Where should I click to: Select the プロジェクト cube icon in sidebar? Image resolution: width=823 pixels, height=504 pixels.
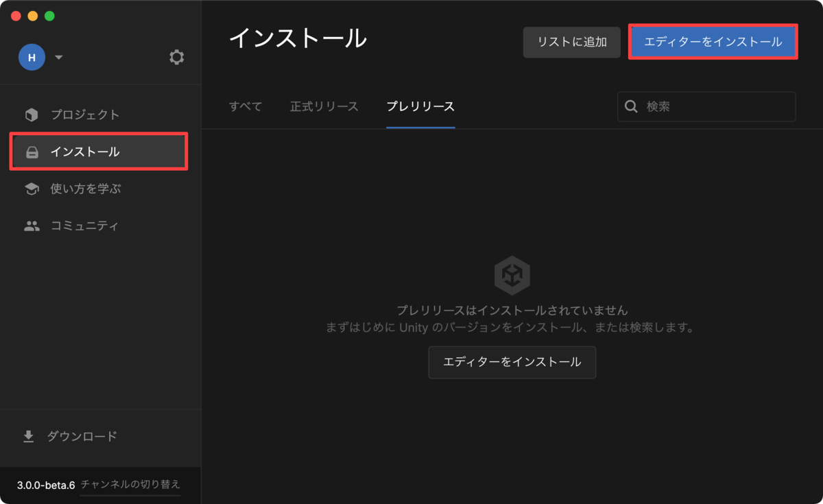point(32,115)
